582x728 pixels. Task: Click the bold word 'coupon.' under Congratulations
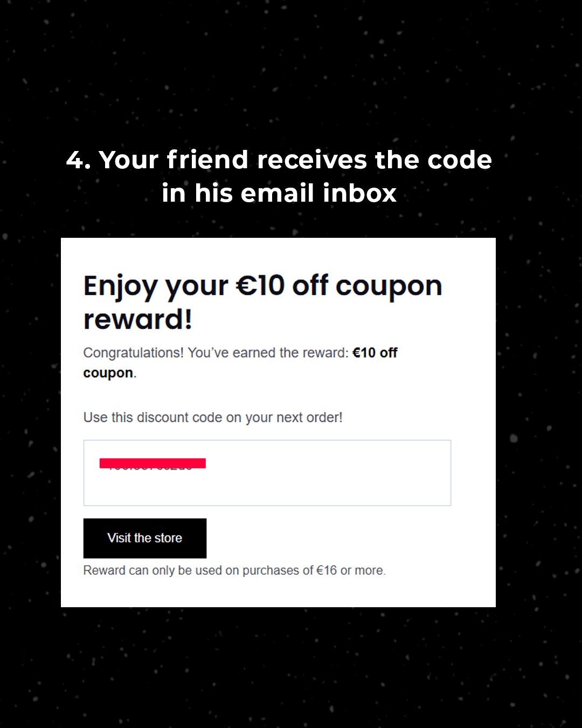(x=110, y=373)
